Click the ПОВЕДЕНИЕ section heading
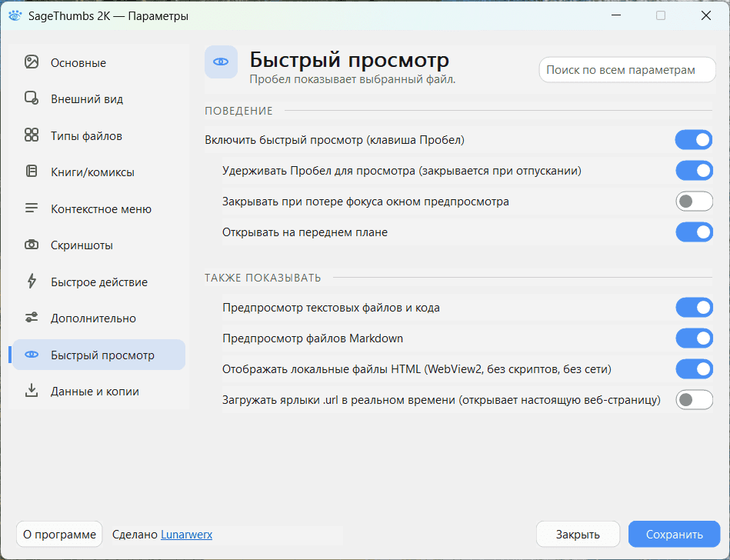Image resolution: width=730 pixels, height=560 pixels. pyautogui.click(x=238, y=111)
